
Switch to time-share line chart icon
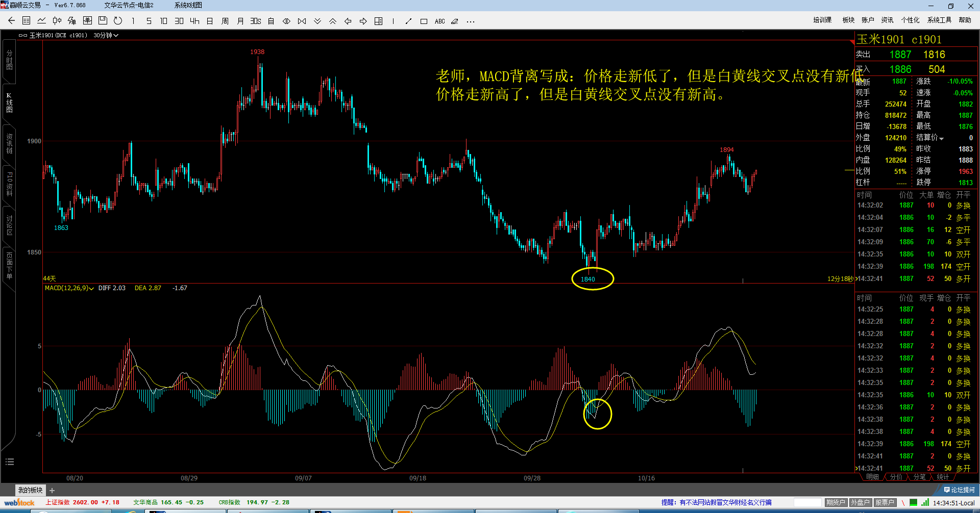(x=42, y=21)
